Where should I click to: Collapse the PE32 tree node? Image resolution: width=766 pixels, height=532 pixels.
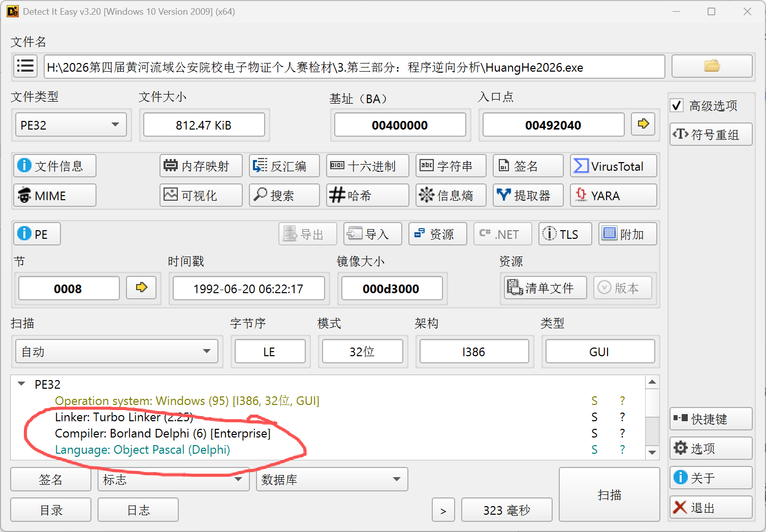[21, 384]
